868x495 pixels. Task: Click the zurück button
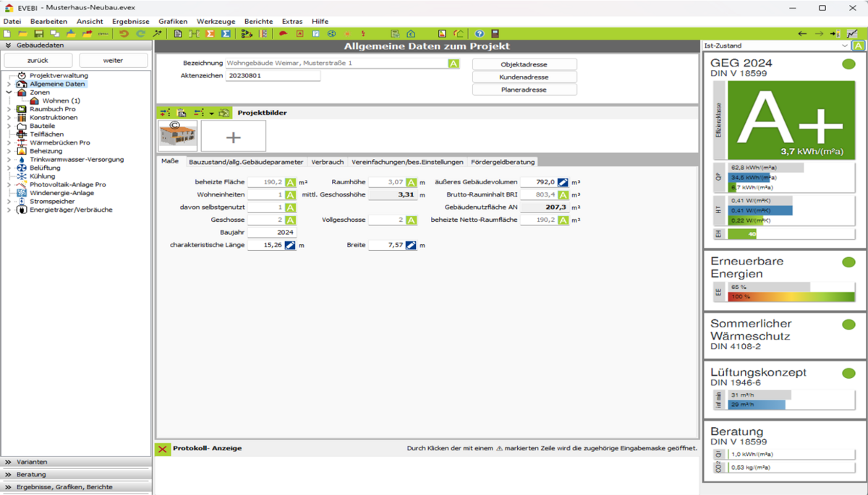pos(38,61)
